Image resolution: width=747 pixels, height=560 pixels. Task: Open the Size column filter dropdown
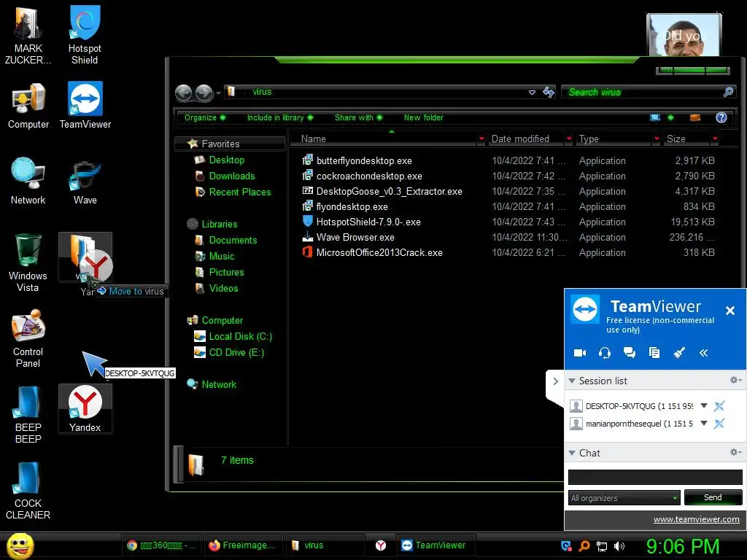pyautogui.click(x=715, y=139)
